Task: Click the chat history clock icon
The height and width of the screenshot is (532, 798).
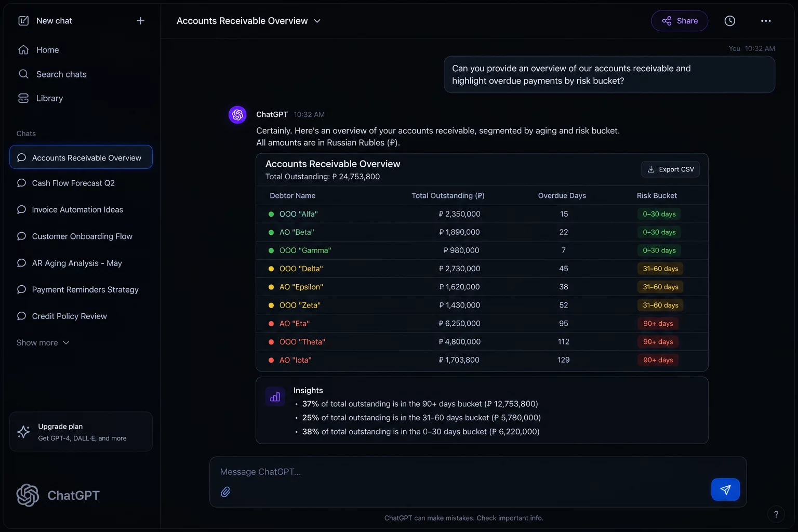Action: (x=730, y=21)
